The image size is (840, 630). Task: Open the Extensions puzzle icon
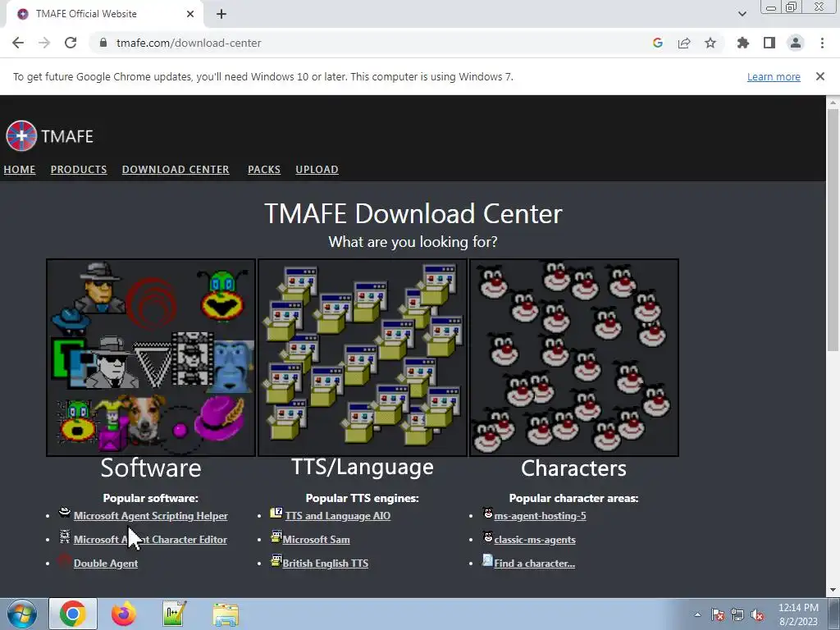(x=743, y=43)
